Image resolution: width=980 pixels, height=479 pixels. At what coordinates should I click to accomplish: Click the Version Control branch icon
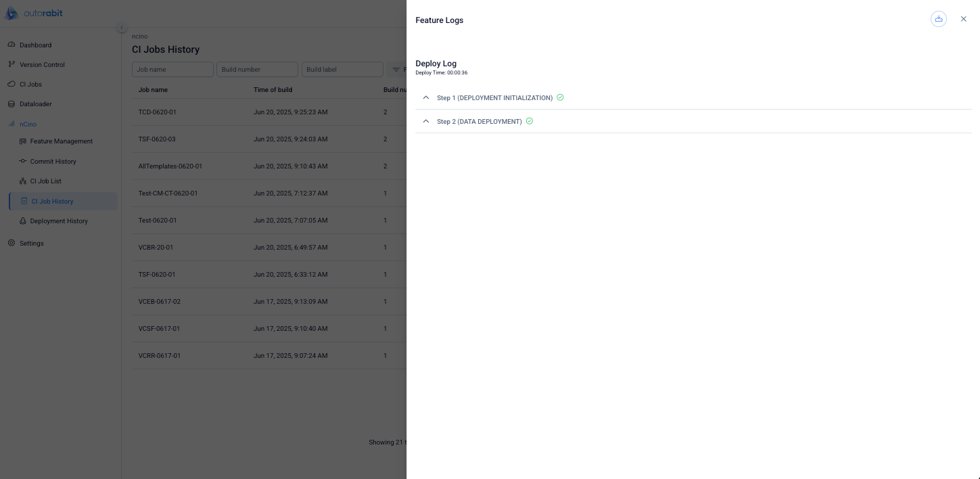(x=11, y=64)
